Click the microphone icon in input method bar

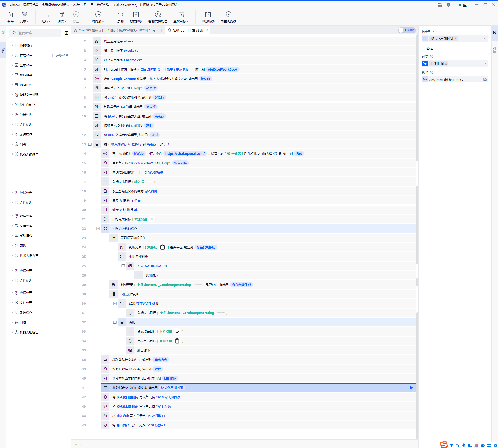click(x=464, y=445)
